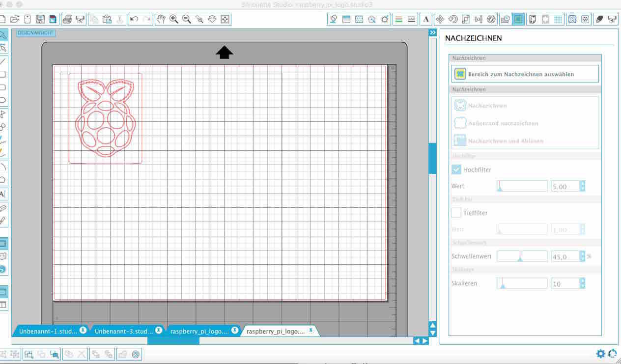Save to SD card icon
The width and height of the screenshot is (621, 364).
pos(53,19)
